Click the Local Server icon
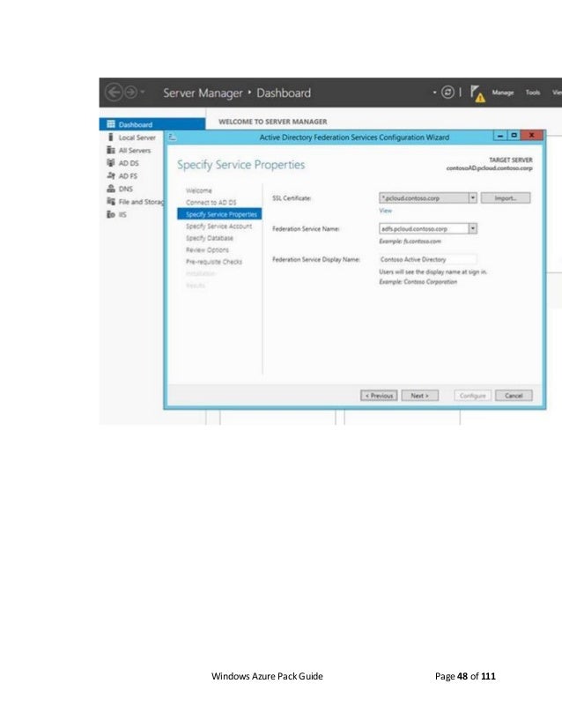562x728 pixels. tap(111, 137)
